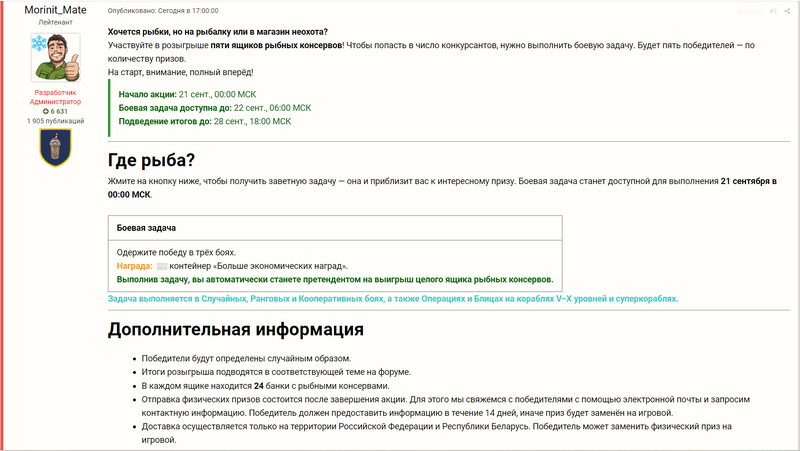800x451 pixels.
Task: Select the Лейтенант rank text
Action: click(x=55, y=22)
